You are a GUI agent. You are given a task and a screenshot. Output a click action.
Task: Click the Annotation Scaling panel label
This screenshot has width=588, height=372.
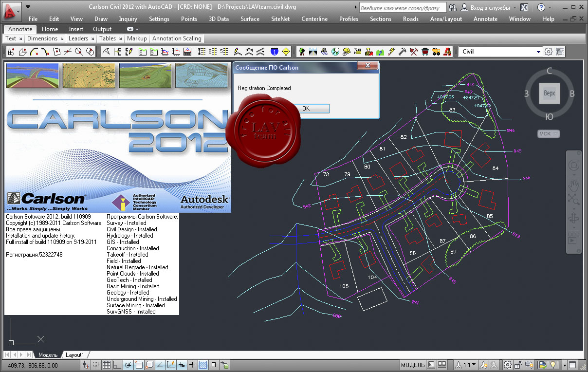click(x=177, y=38)
